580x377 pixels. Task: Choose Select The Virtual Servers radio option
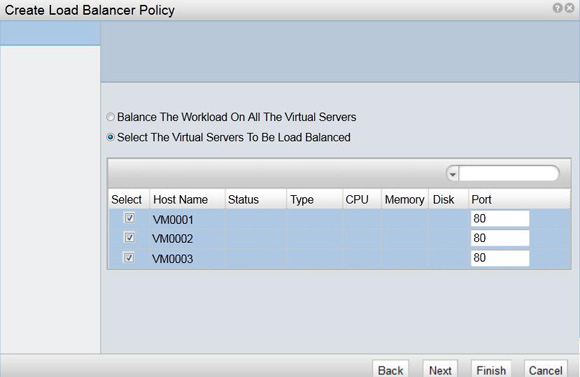pos(110,137)
